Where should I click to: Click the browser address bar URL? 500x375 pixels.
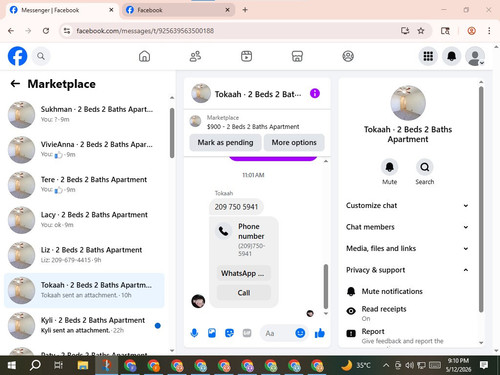pos(145,31)
